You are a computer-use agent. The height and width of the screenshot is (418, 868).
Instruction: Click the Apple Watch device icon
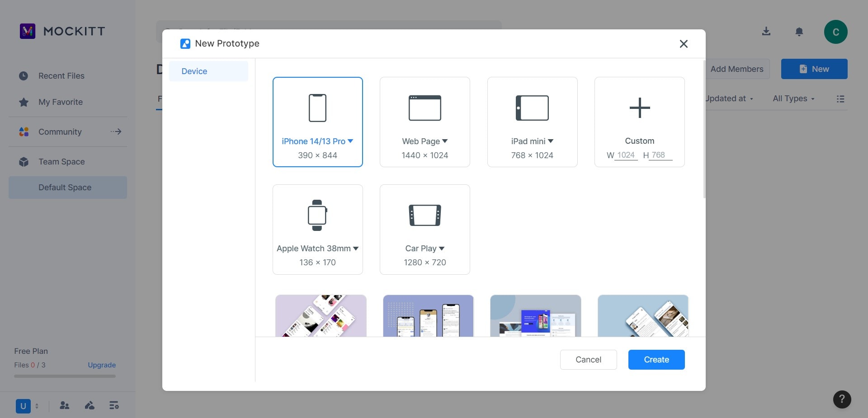(x=317, y=215)
